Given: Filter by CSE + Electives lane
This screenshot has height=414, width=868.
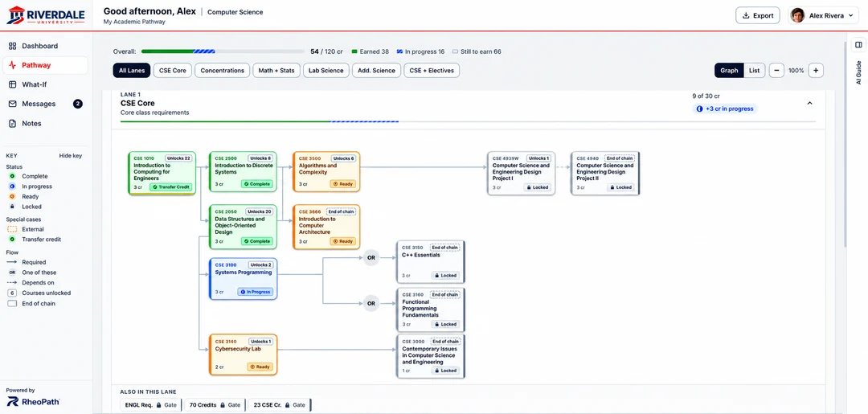Looking at the screenshot, I should point(432,70).
